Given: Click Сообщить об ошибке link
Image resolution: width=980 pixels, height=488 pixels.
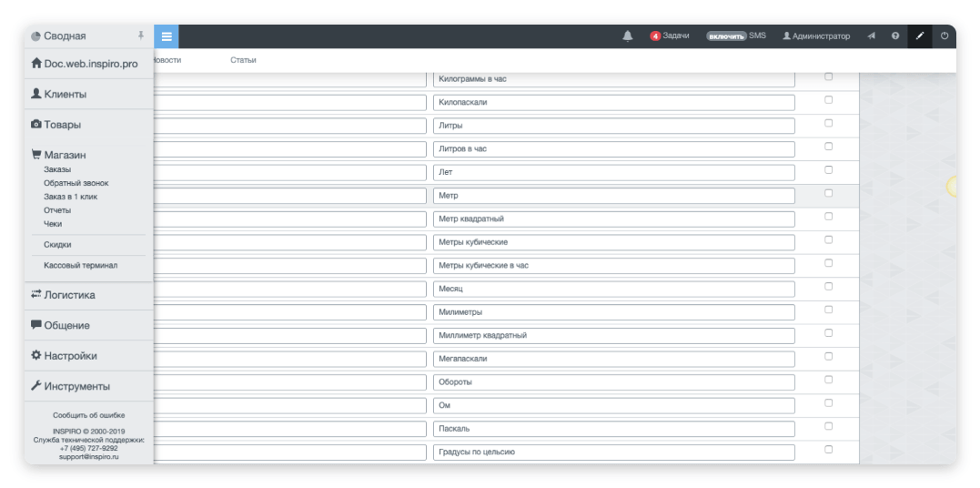Looking at the screenshot, I should click(x=89, y=415).
